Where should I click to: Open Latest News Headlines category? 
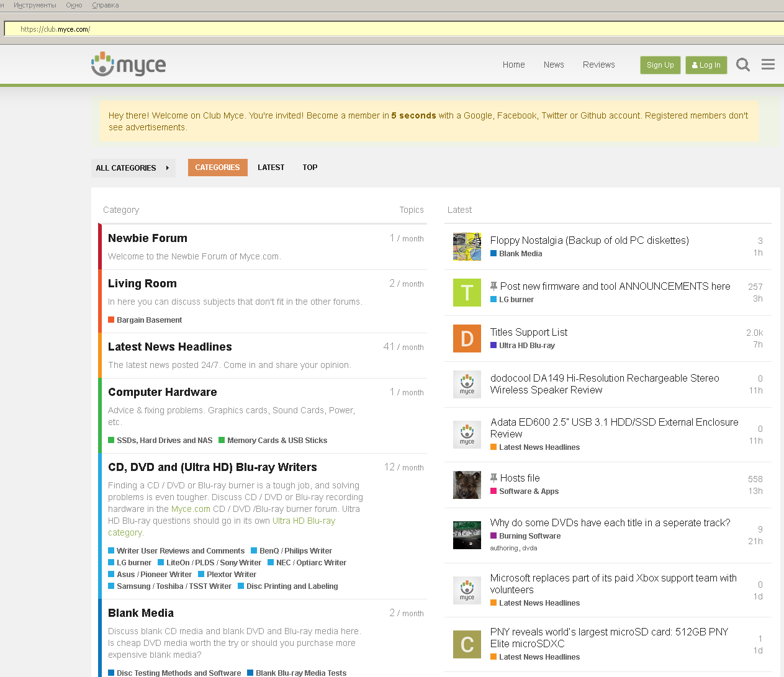coord(170,347)
